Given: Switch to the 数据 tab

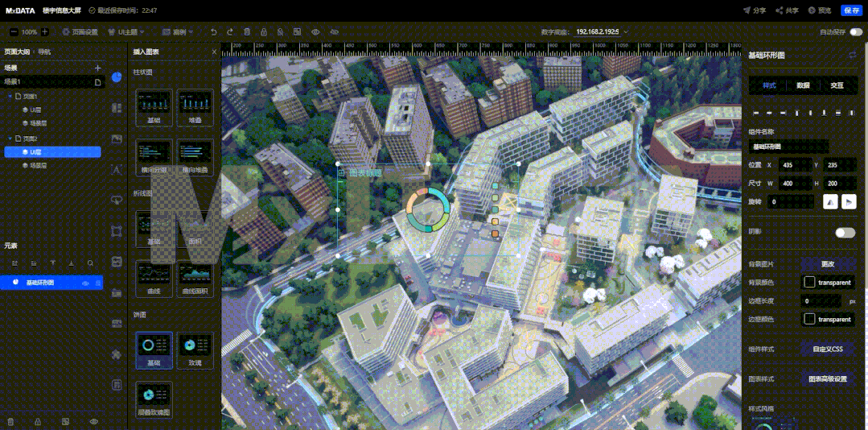Looking at the screenshot, I should point(803,85).
